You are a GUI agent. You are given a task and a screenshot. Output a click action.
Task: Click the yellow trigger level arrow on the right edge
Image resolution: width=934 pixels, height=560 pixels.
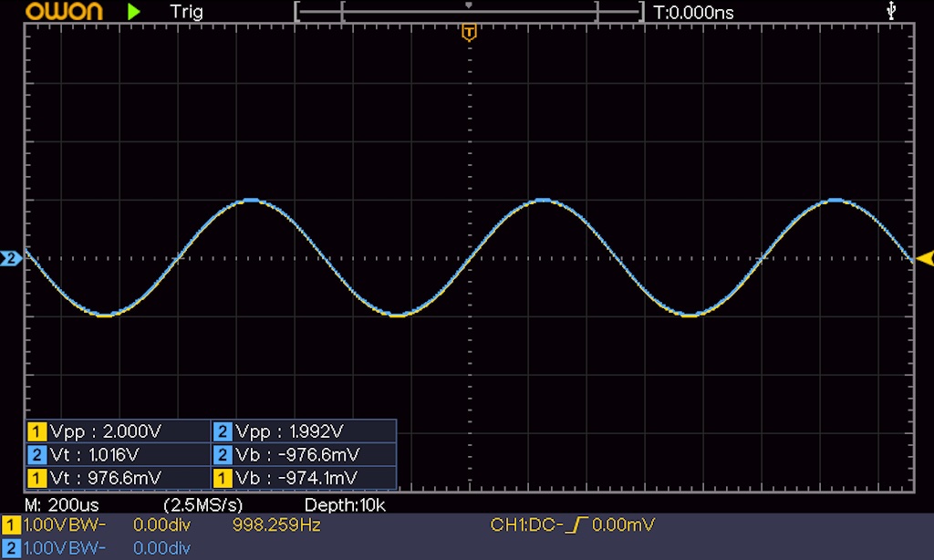click(x=925, y=258)
